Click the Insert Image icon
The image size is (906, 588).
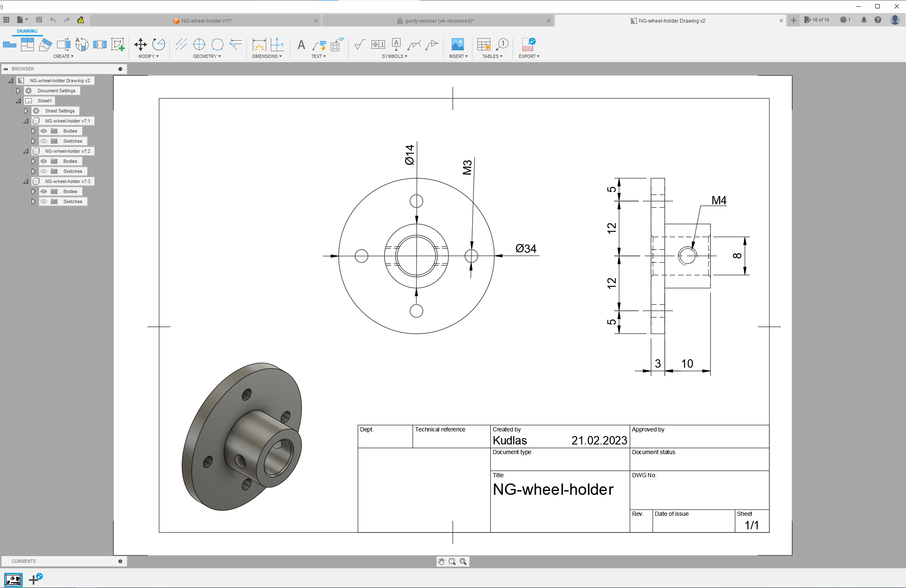(457, 44)
